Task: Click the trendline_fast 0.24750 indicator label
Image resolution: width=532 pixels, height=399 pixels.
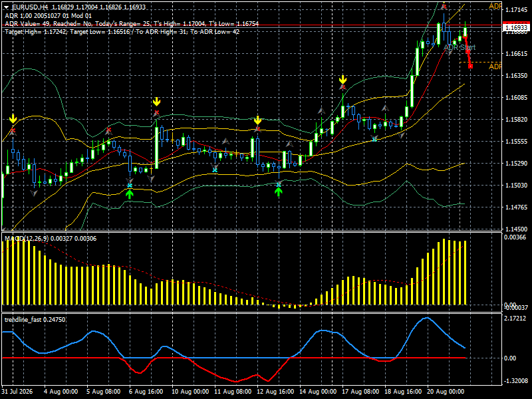Action: [x=35, y=320]
